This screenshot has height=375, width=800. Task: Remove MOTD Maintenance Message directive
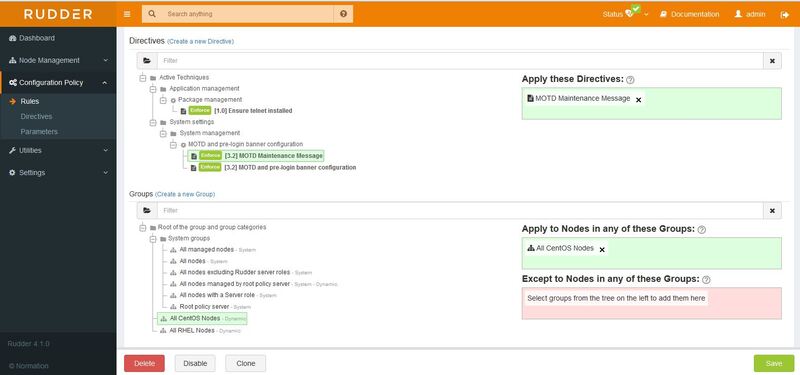point(638,100)
